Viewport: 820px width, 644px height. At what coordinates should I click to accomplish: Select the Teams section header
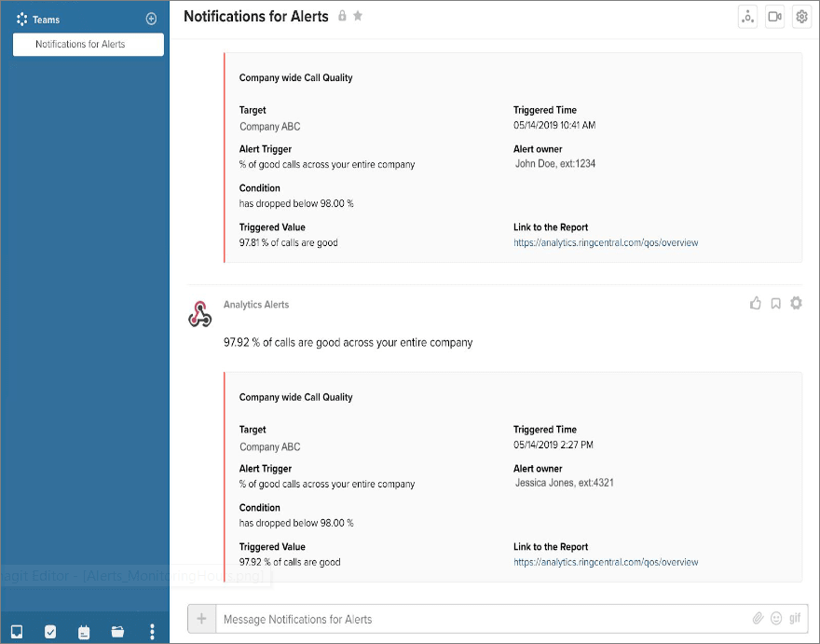pyautogui.click(x=47, y=19)
